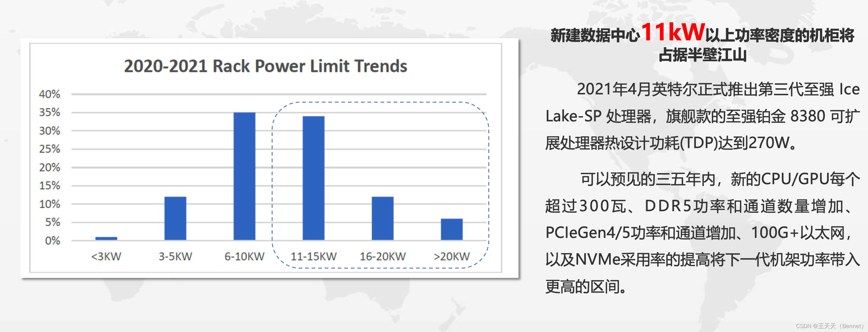
Task: Click the <3KW axis label
Action: tap(106, 256)
